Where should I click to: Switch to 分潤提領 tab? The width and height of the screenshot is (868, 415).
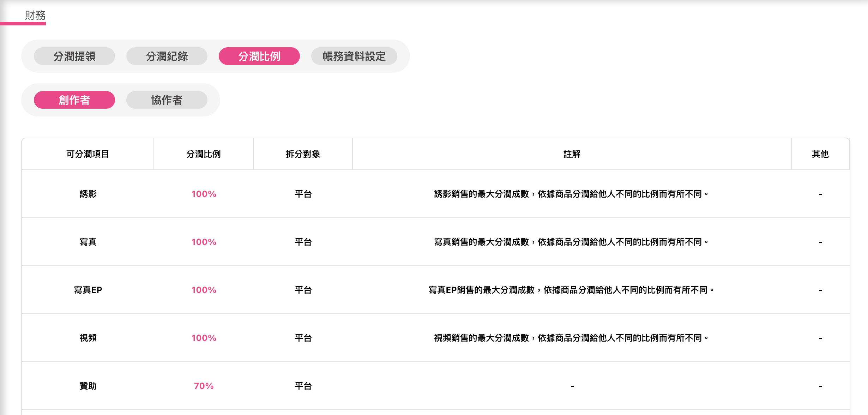74,56
